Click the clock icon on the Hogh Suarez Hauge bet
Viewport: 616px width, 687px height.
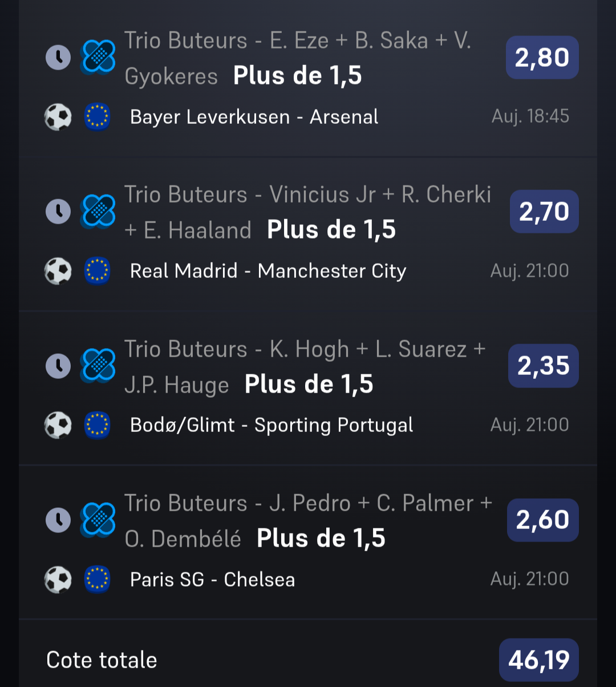point(58,366)
